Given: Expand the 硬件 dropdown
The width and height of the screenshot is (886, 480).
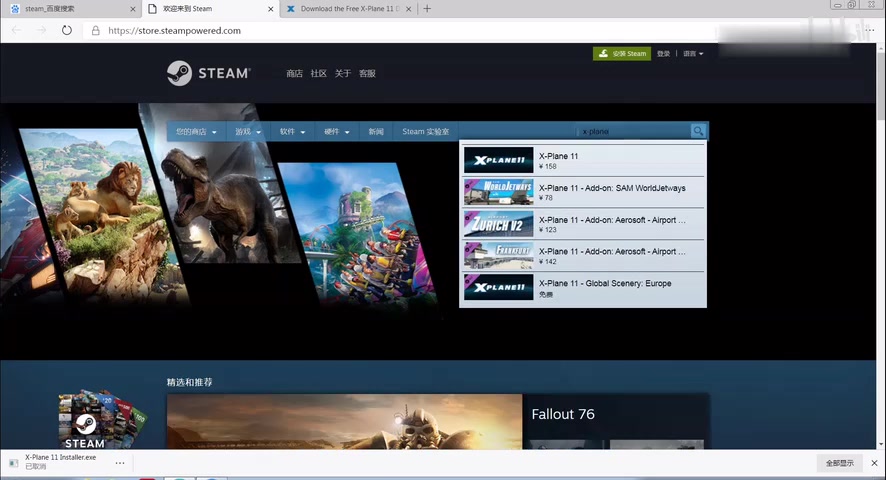Looking at the screenshot, I should pos(337,131).
